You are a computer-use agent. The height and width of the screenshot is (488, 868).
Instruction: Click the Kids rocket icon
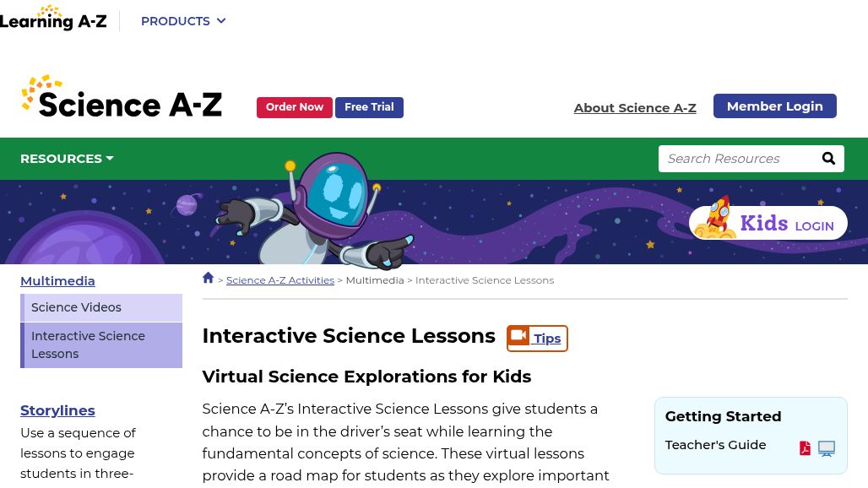click(x=716, y=220)
